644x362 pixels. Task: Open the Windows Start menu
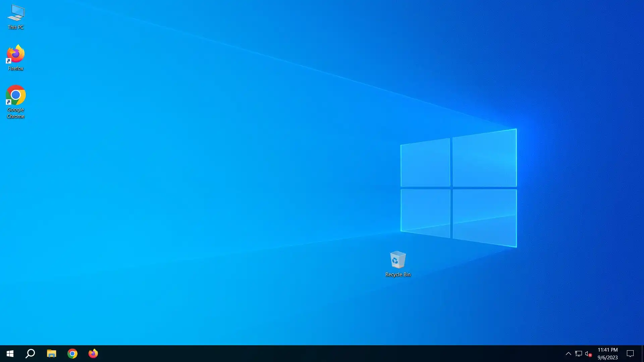10,354
